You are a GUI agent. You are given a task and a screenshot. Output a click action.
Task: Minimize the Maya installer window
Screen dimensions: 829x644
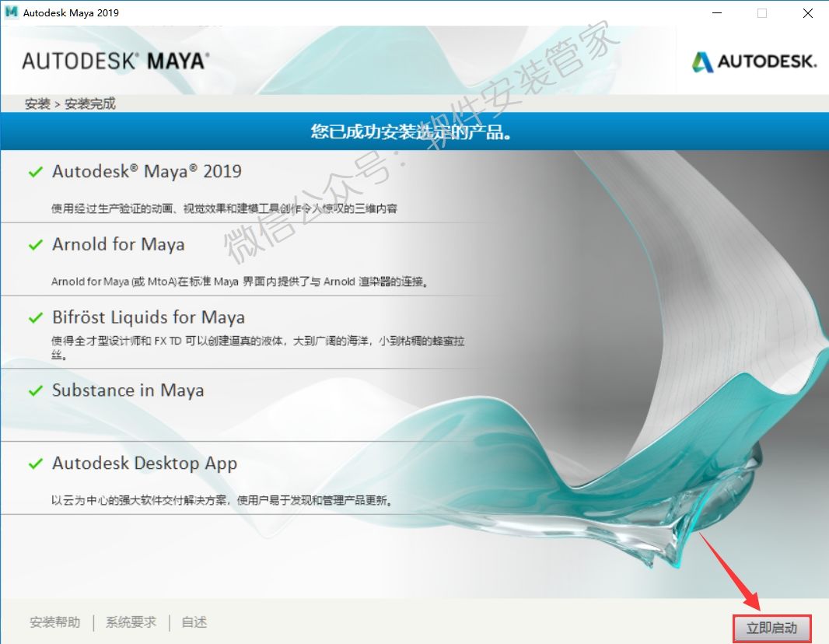pos(718,12)
